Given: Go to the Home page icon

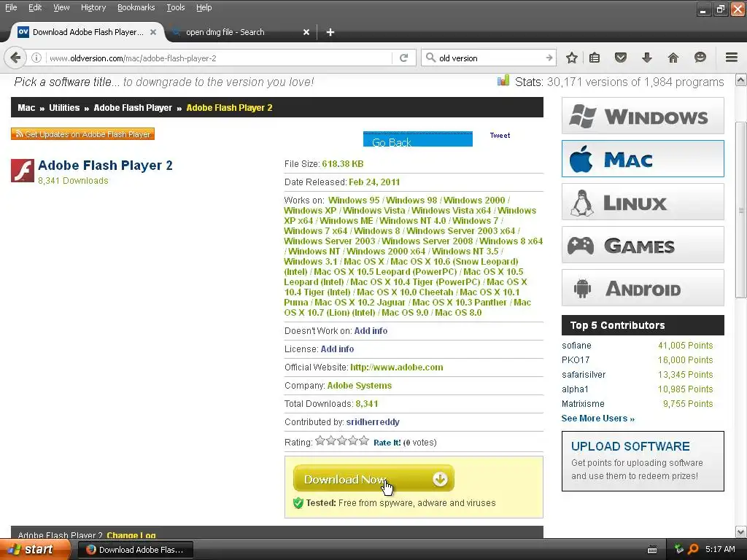Looking at the screenshot, I should coord(673,58).
